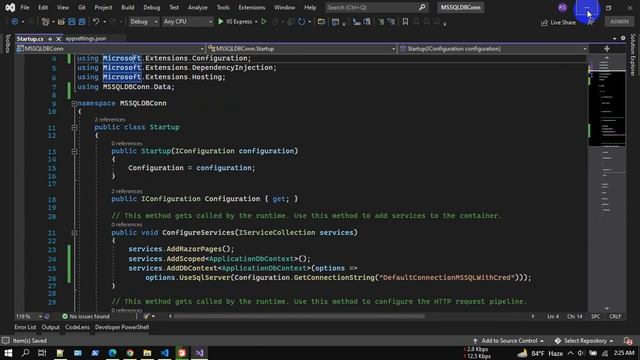The height and width of the screenshot is (360, 640).
Task: Open the Startup(IConfiguration configuration) member dropdown
Action: tap(493, 49)
